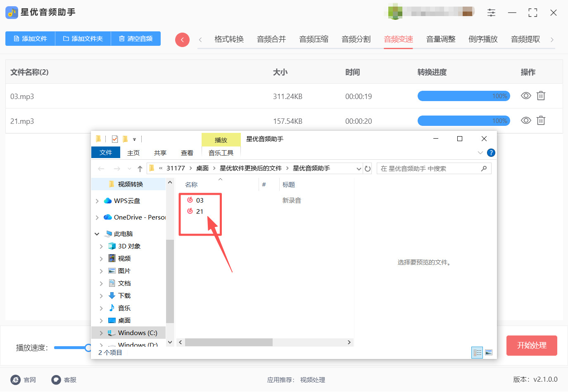The image size is (568, 392).
Task: Click the 开始处理 button
Action: pos(532,345)
